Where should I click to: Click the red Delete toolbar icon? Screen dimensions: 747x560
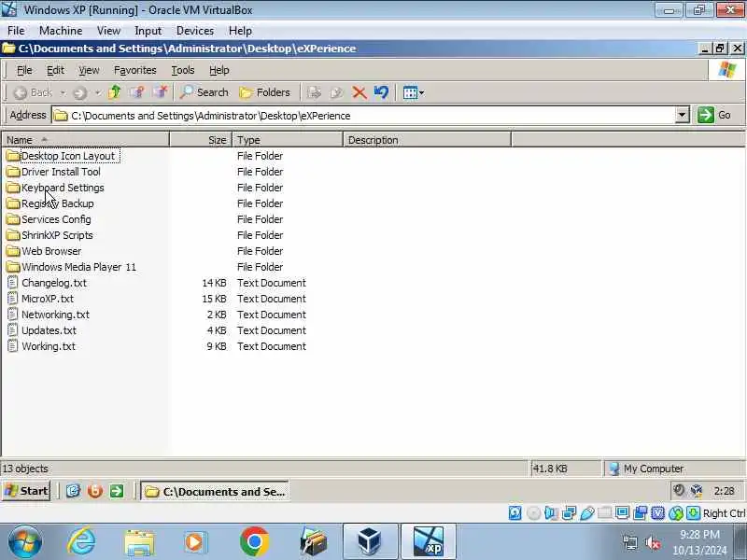coord(359,91)
